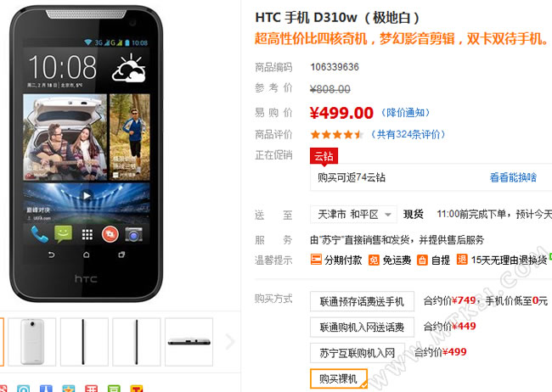Select 联通购机入网送话费 purchase option

coord(362,328)
